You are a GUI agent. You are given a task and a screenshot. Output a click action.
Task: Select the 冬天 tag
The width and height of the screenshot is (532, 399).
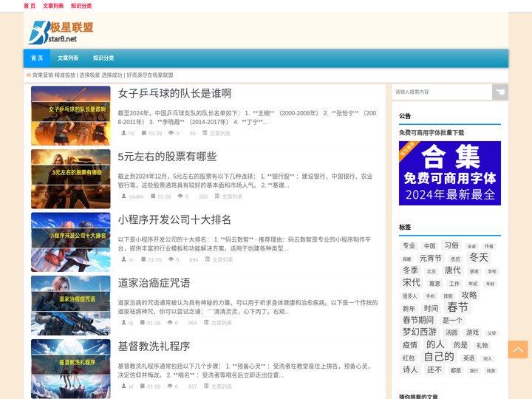478,257
